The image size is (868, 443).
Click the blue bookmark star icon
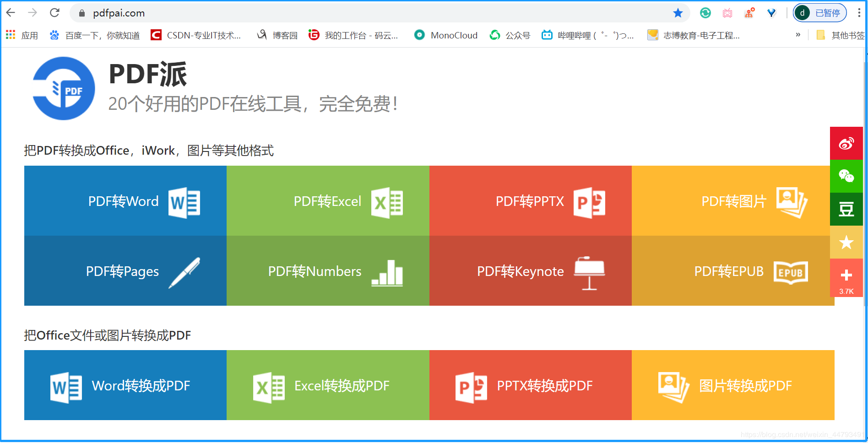[x=678, y=13]
